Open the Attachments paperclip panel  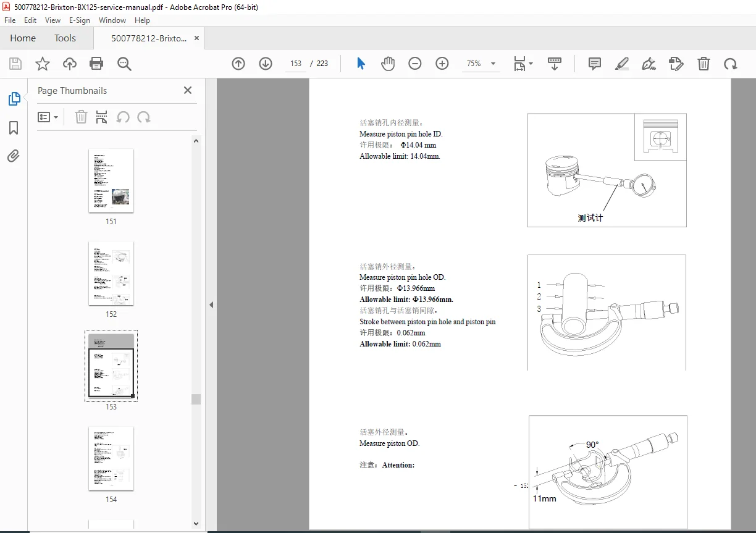(14, 156)
